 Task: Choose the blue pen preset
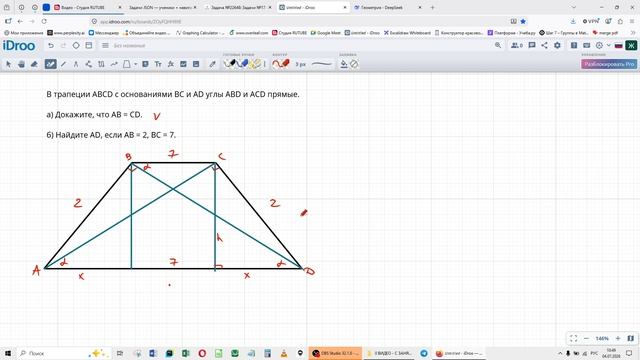pos(243,64)
